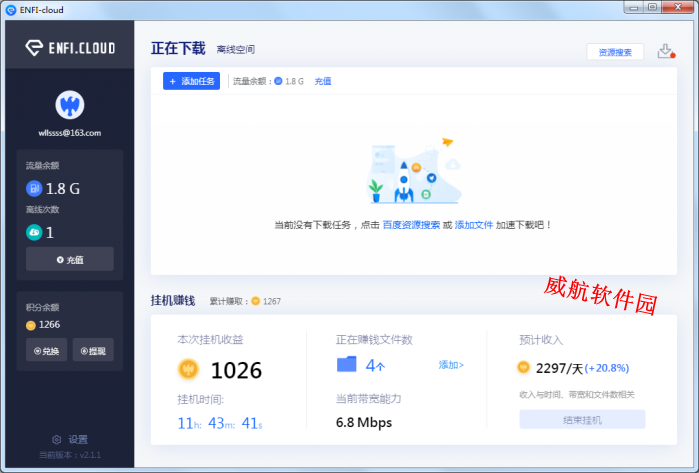699x473 pixels.
Task: Click the coin icon next to 2297/天
Action: point(523,368)
